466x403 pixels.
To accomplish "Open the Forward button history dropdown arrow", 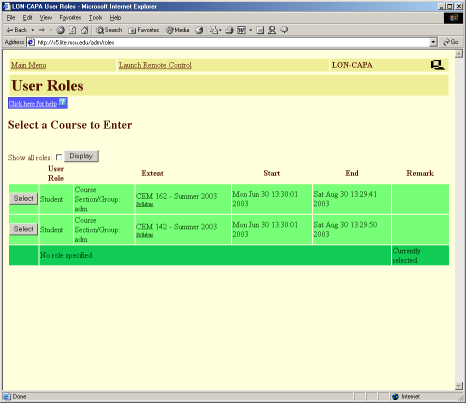I will pyautogui.click(x=51, y=30).
